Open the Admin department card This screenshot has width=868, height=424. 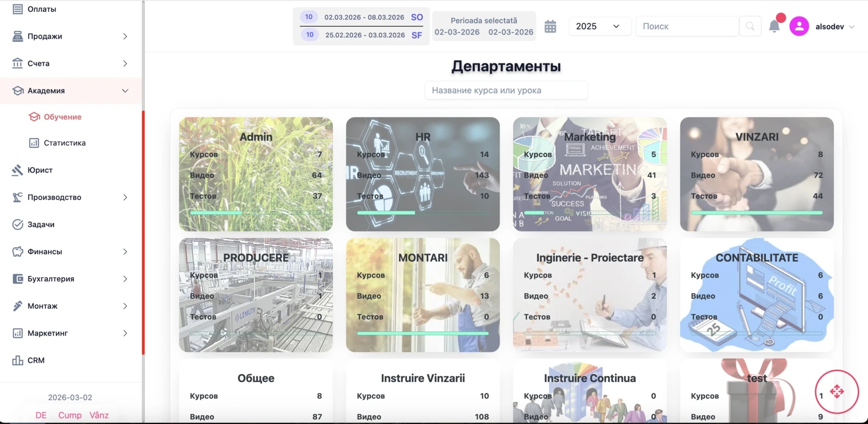coord(256,174)
